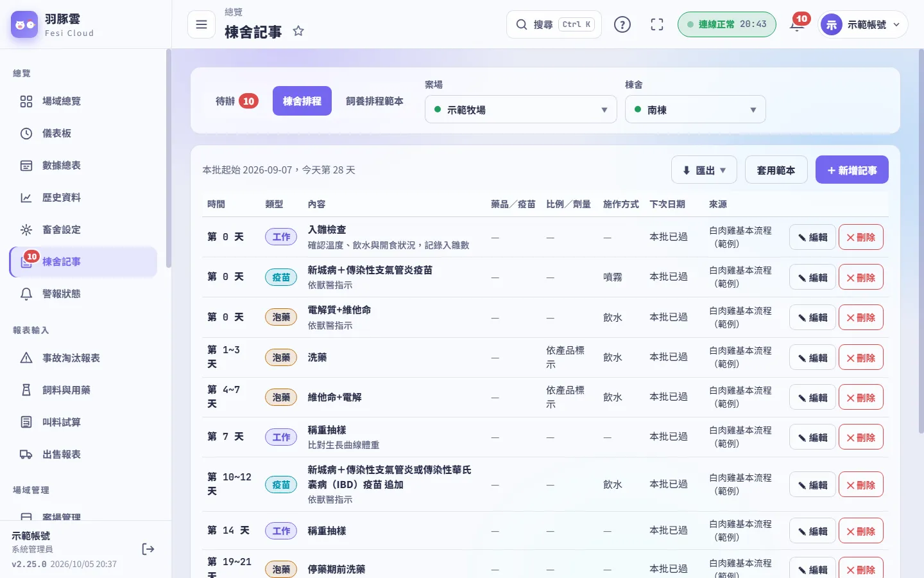Delete the 第 14 天 稱重抽樣 record
Image resolution: width=924 pixels, height=578 pixels.
point(861,531)
